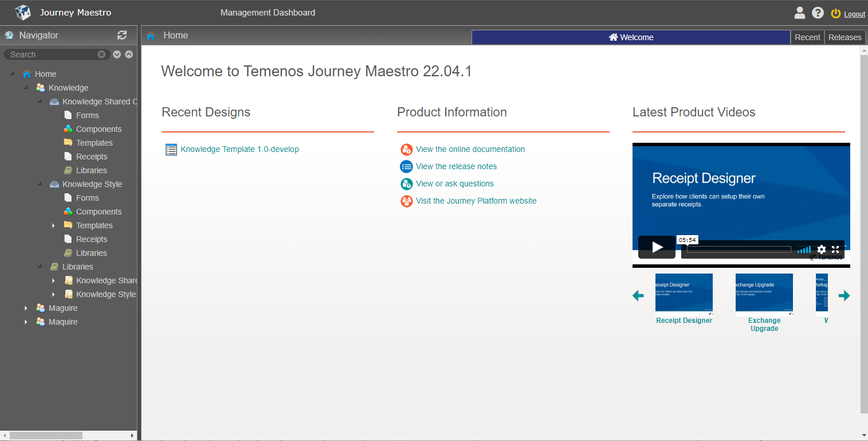
Task: Expand the first Maguire tree node
Action: 26,307
